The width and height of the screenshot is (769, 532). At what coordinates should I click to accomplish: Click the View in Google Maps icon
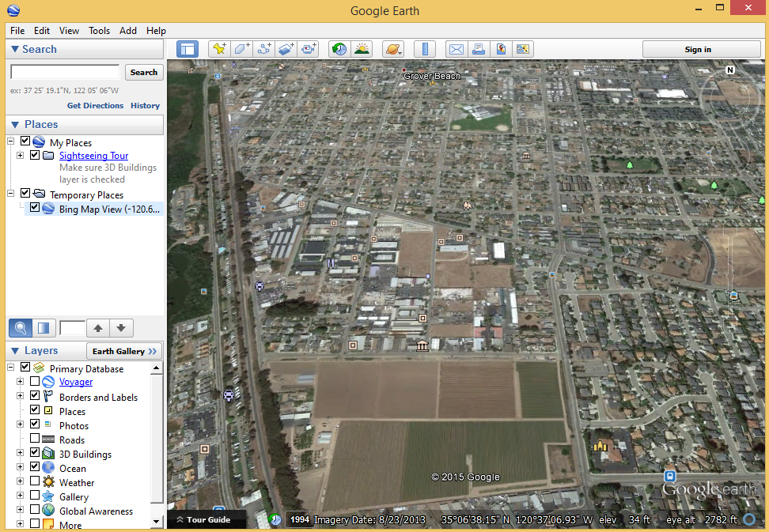pyautogui.click(x=523, y=49)
